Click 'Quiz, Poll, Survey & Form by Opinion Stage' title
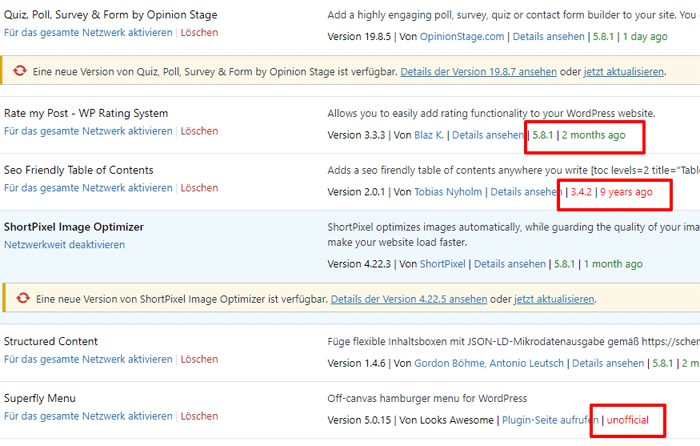Viewport: 700px width, 446px height. coord(111,15)
